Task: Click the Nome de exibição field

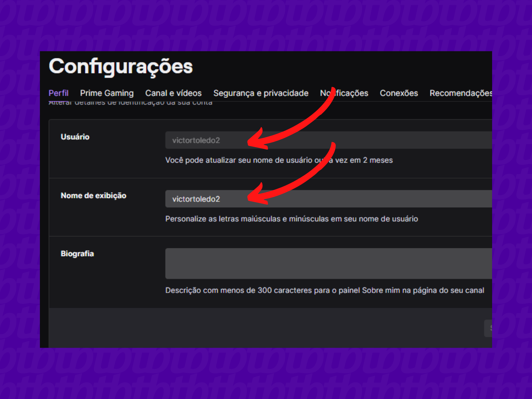Action: pos(328,199)
